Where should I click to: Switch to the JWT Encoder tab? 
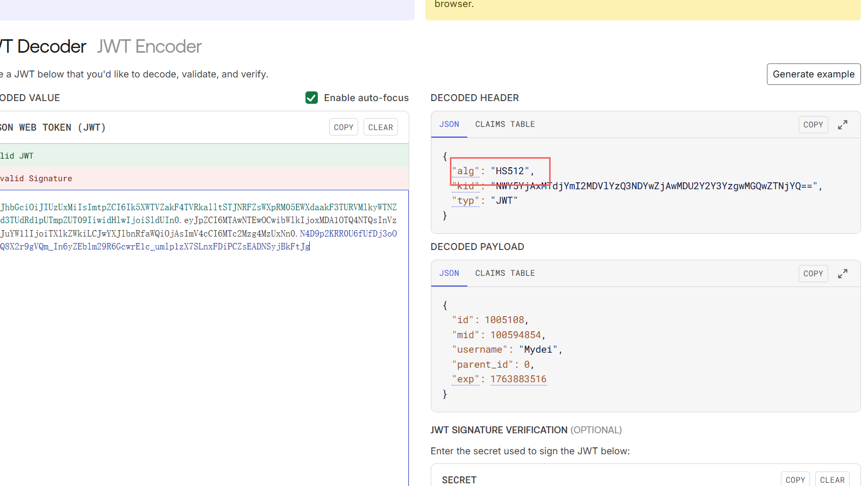(150, 47)
